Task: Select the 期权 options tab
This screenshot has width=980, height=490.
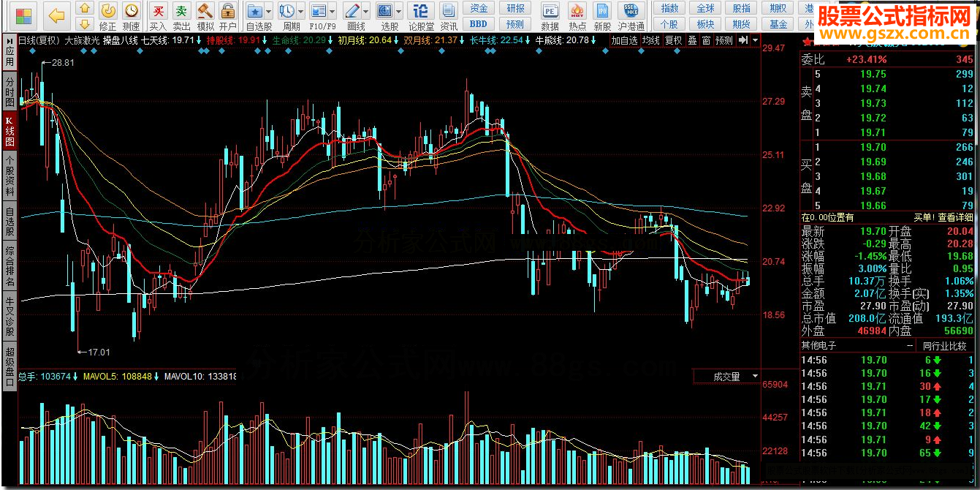Action: click(x=778, y=9)
